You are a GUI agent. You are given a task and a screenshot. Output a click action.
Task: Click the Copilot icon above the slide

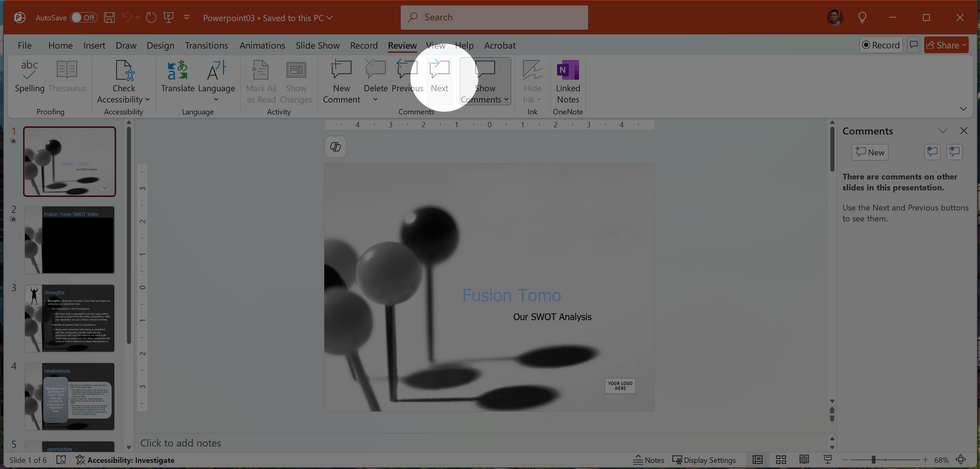[x=335, y=147]
